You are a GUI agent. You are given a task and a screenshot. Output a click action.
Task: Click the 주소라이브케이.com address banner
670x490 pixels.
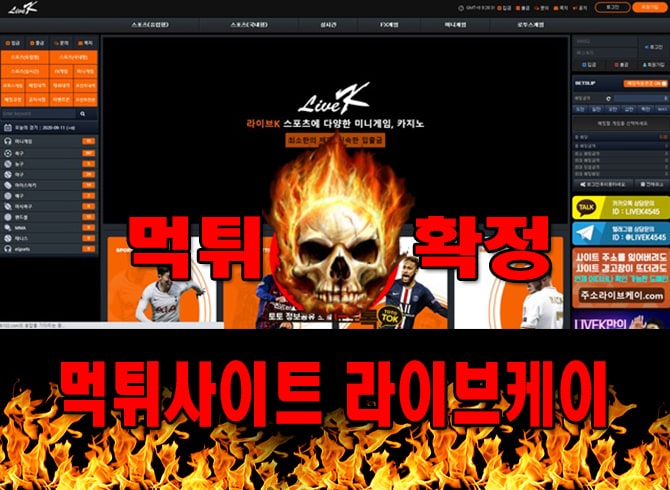(621, 295)
